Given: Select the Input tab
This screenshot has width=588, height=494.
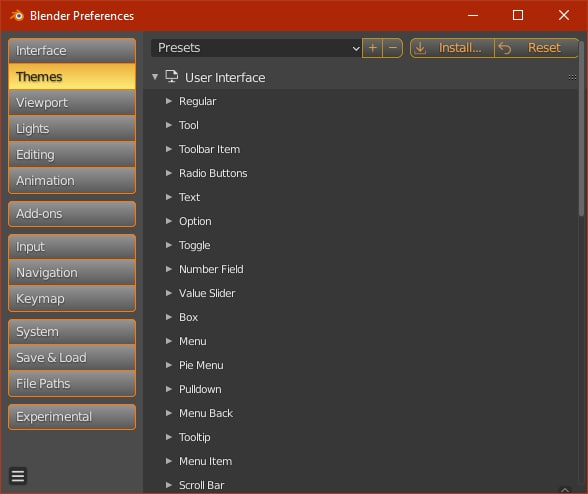Looking at the screenshot, I should pyautogui.click(x=72, y=247).
